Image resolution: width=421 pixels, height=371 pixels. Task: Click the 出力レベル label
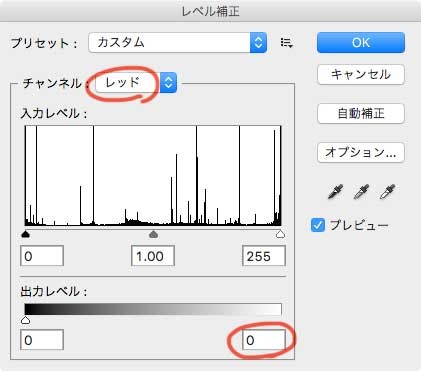pos(54,292)
